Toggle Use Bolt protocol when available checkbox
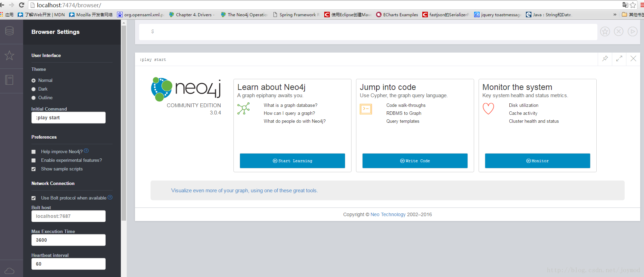The width and height of the screenshot is (644, 277). 33,198
